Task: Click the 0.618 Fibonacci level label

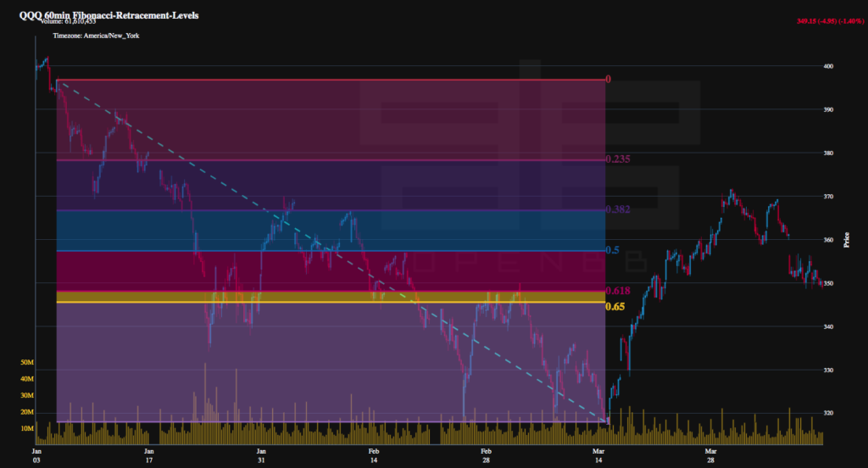Action: pos(619,291)
